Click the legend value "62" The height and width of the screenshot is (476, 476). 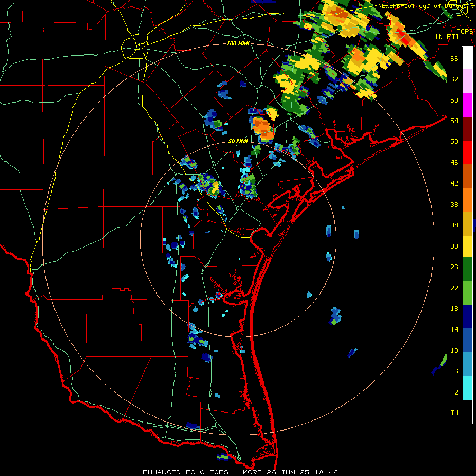454,79
